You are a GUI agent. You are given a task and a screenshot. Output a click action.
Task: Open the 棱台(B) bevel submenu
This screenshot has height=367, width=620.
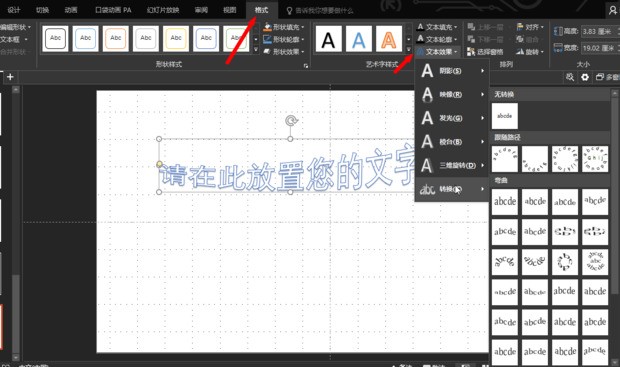[x=452, y=142]
